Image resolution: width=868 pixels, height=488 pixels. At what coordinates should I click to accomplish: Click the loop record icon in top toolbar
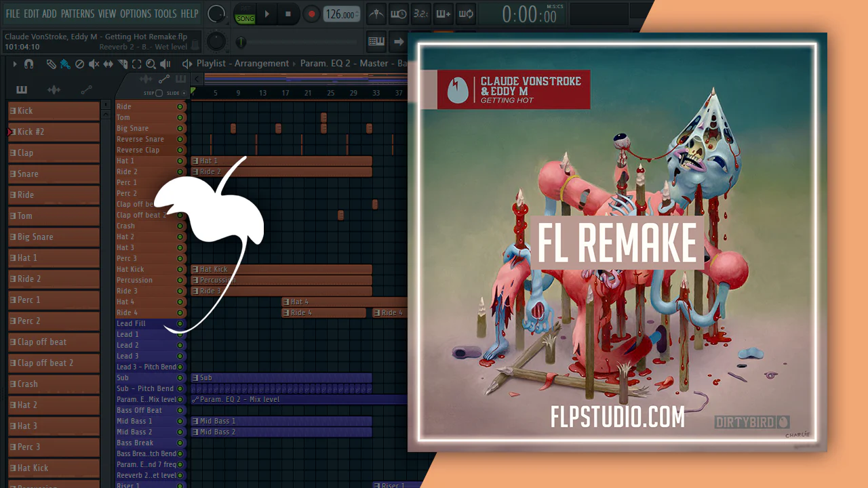[x=466, y=14]
